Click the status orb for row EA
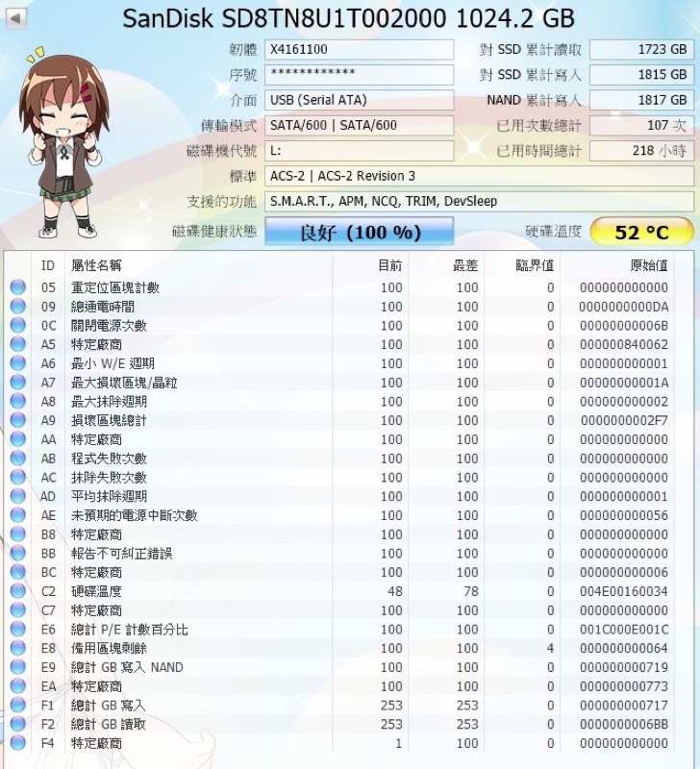700x769 pixels. pyautogui.click(x=17, y=685)
